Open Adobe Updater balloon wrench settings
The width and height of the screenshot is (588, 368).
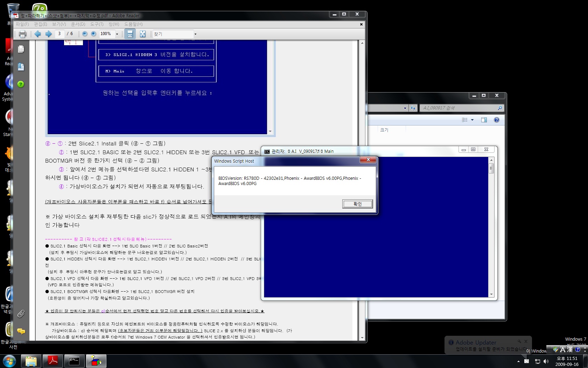pos(519,341)
